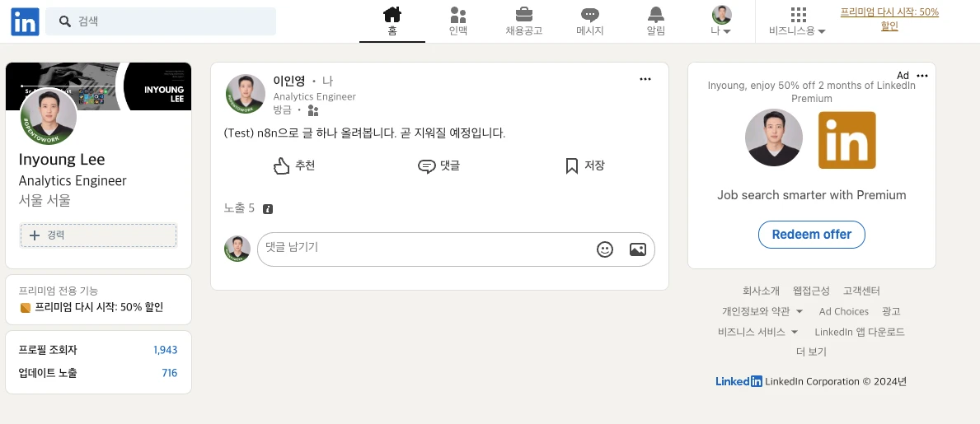Viewport: 980px width, 424px height.
Task: Click the 검색 search field
Action: (x=161, y=21)
